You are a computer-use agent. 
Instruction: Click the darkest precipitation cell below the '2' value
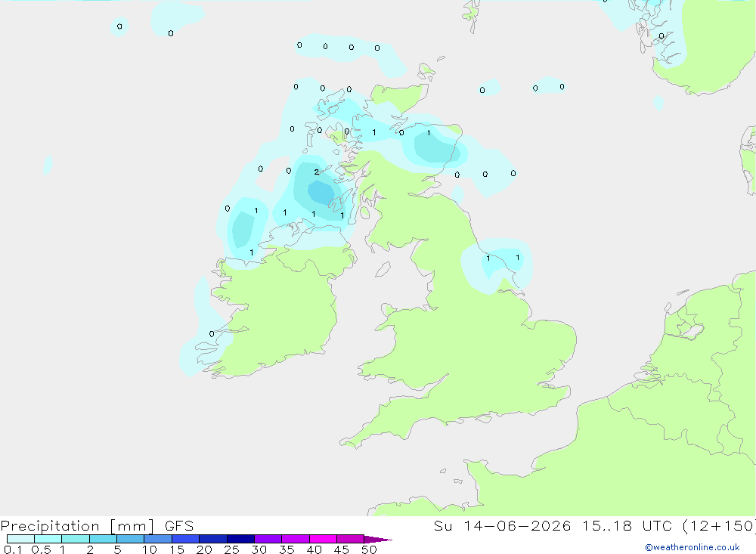click(x=321, y=192)
